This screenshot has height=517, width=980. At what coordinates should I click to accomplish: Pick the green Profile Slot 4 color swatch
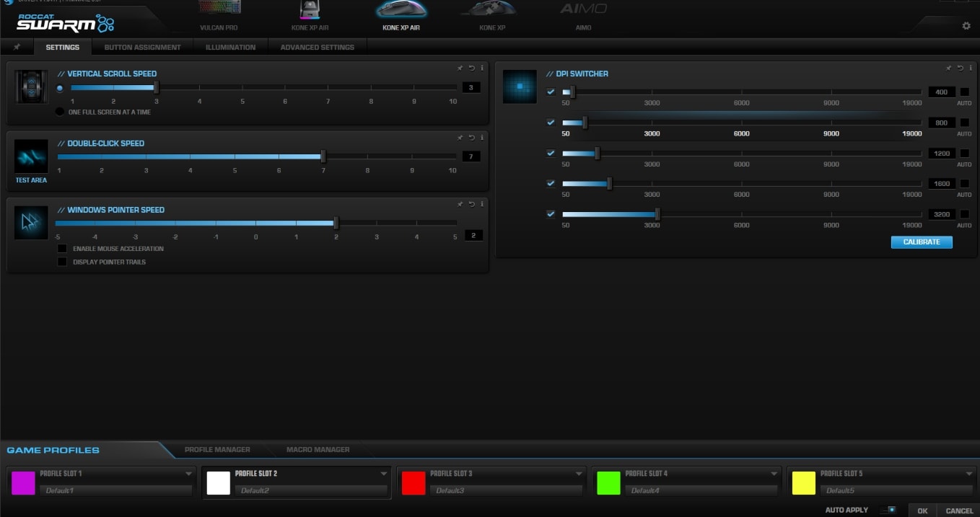point(608,483)
